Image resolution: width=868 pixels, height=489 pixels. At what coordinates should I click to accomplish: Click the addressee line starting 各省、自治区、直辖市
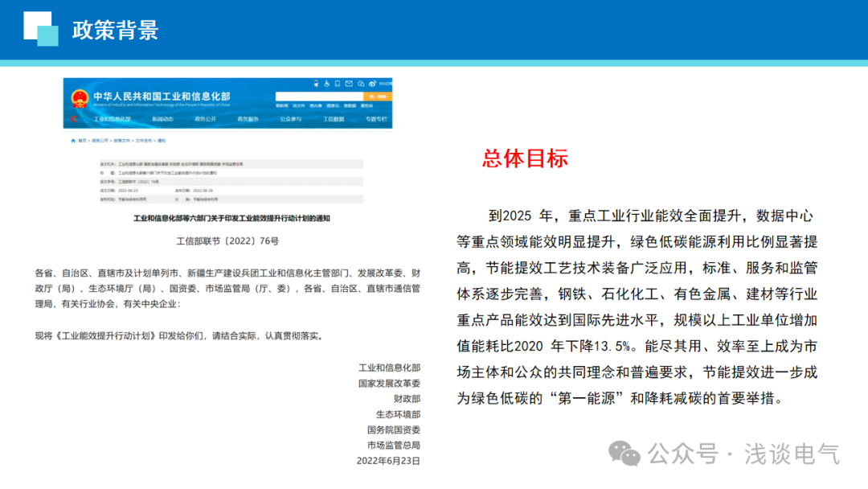(227, 273)
